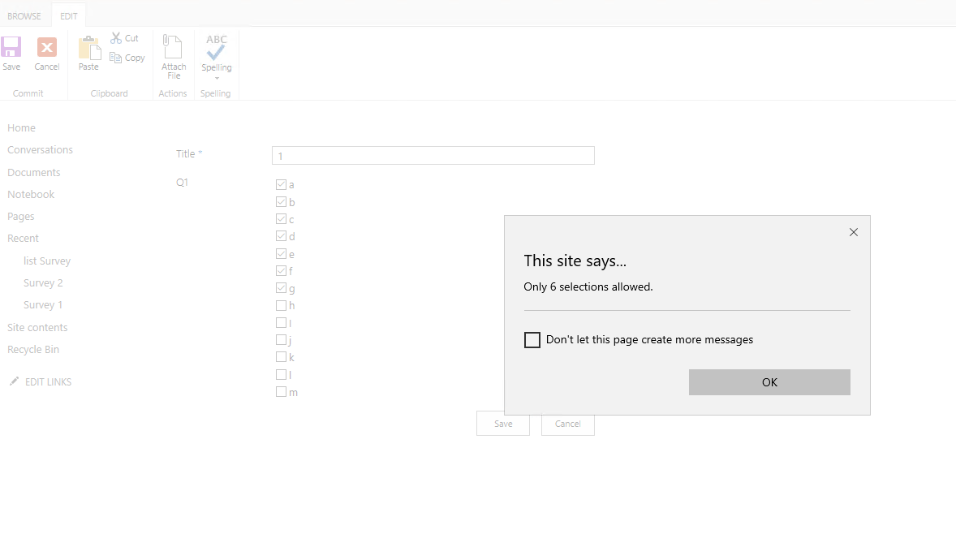
Task: Click the Attach File paperclip icon
Action: 173,46
